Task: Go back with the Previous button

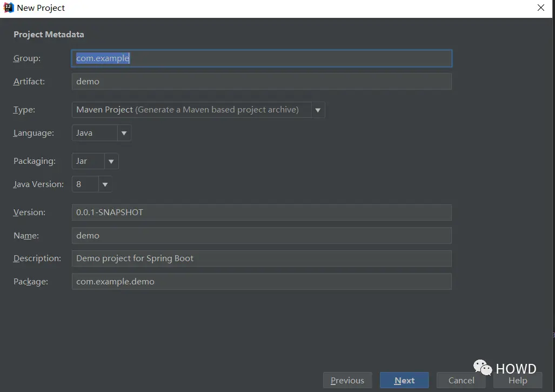Action: tap(347, 380)
